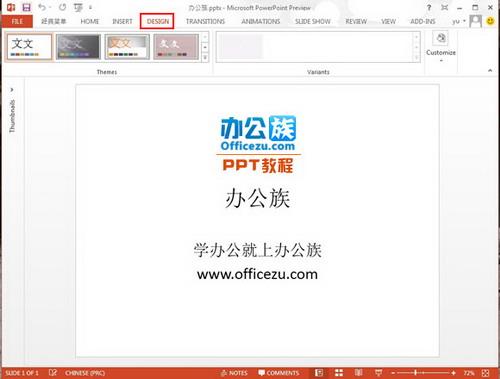Click the smiley feedback icon
The height and width of the screenshot is (379, 500).
[490, 21]
